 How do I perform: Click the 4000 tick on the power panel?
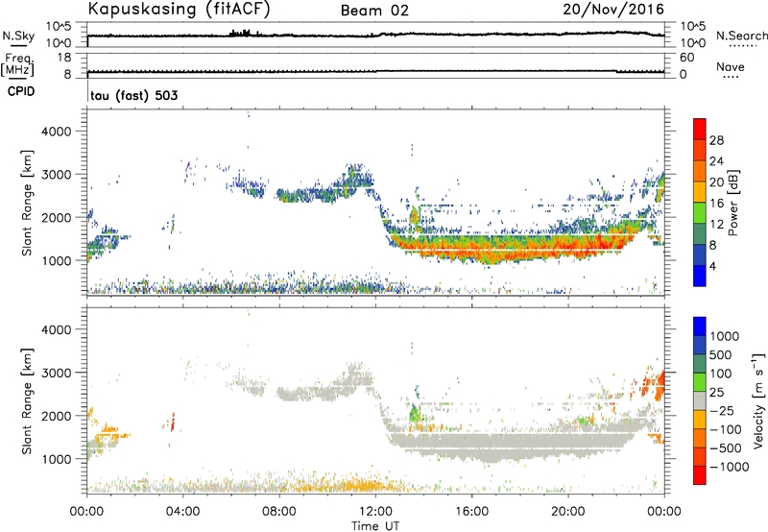[57, 132]
